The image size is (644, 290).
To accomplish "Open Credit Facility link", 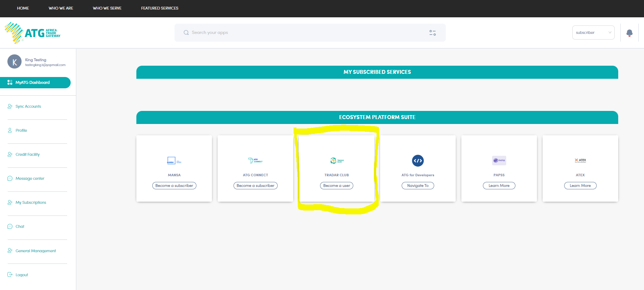I will coord(28,154).
